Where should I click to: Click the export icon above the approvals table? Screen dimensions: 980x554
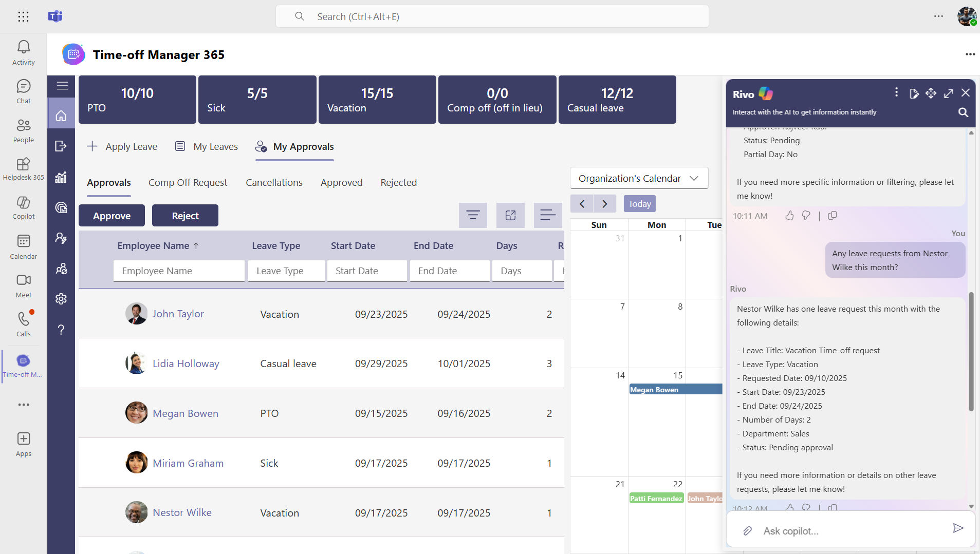pos(510,215)
